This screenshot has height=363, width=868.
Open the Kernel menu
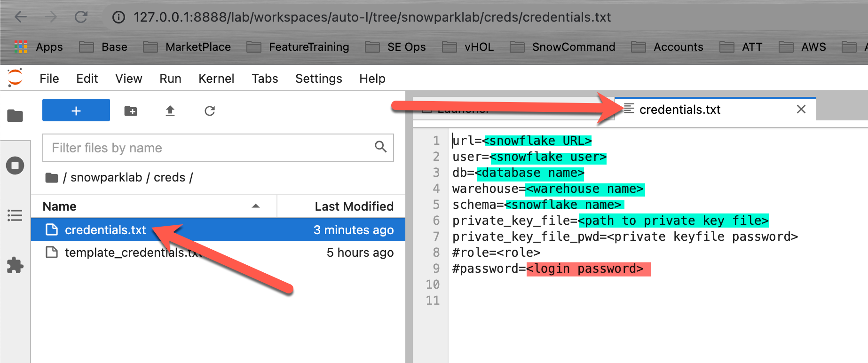point(216,79)
